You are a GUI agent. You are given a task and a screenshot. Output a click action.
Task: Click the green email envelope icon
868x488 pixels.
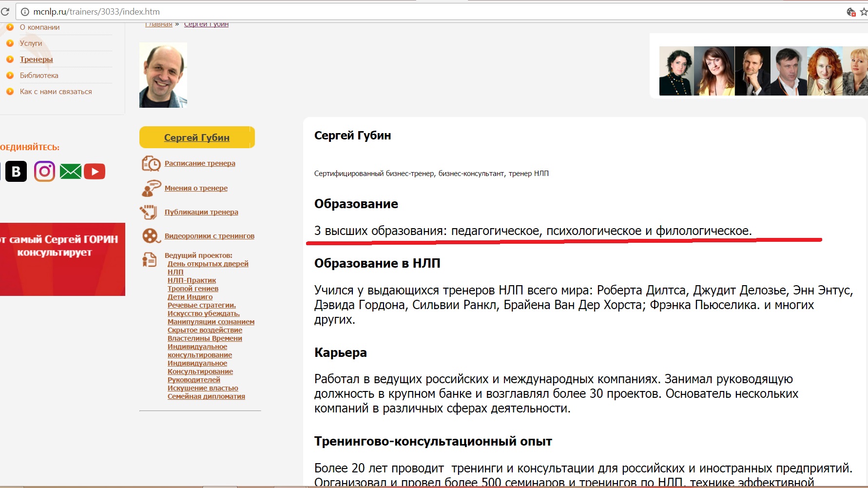[71, 172]
